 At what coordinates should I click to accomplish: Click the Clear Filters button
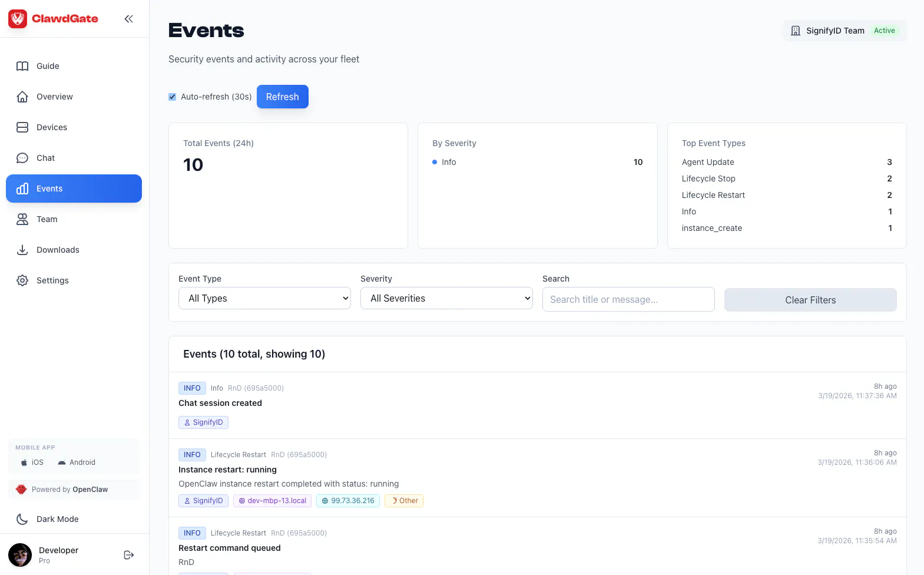[810, 300]
